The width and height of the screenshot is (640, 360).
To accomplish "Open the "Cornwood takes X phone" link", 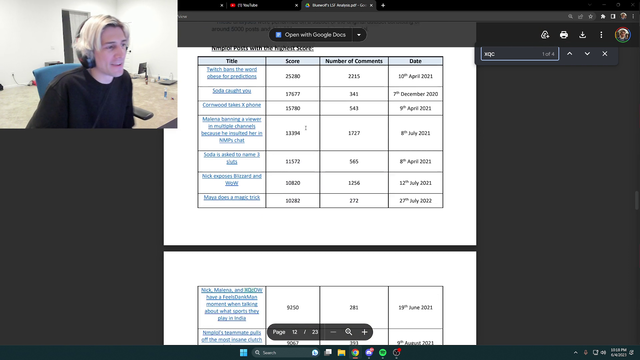I will coord(231,105).
